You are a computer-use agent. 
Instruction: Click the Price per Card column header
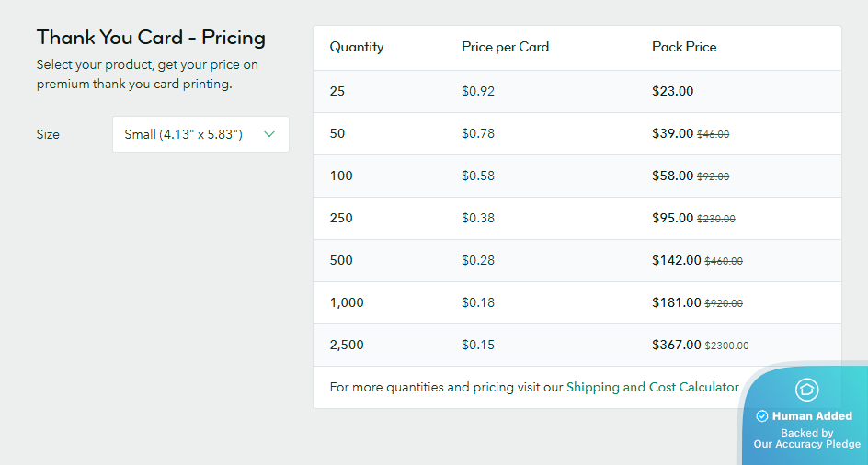[505, 47]
